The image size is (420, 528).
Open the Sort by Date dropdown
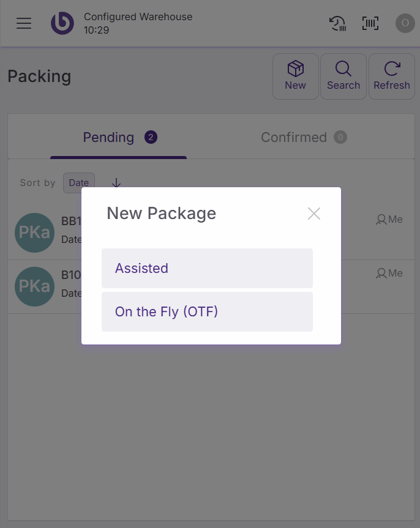point(79,182)
